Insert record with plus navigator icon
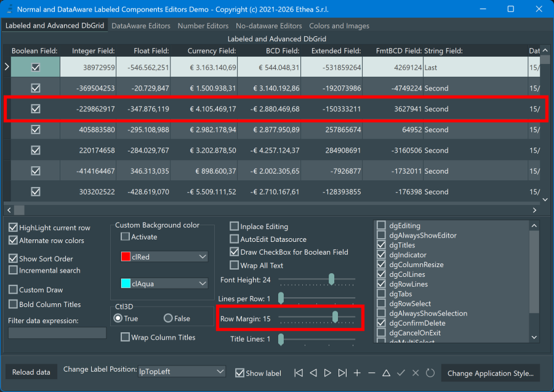 357,373
